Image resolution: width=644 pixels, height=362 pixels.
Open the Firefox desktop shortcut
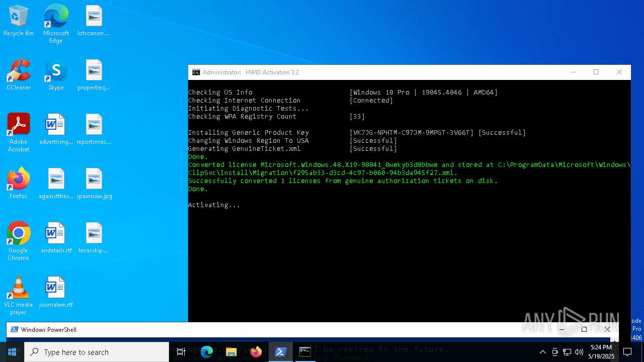pos(19,184)
